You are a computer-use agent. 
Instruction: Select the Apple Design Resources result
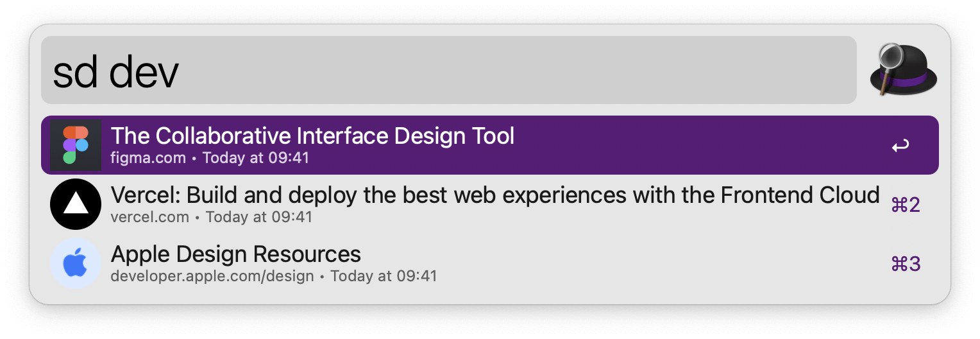coord(490,263)
